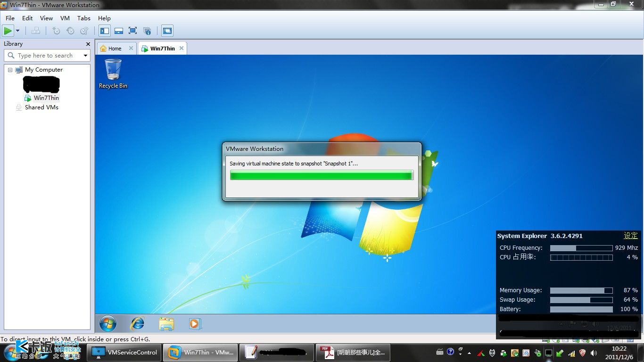Image resolution: width=644 pixels, height=362 pixels.
Task: Switch to the PDF 明朝那些事儿 taskbar button
Action: click(353, 353)
